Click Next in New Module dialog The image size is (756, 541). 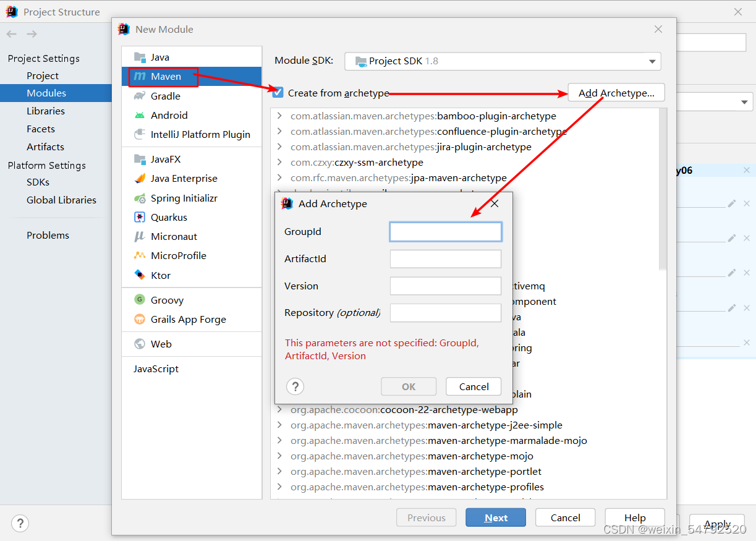496,518
